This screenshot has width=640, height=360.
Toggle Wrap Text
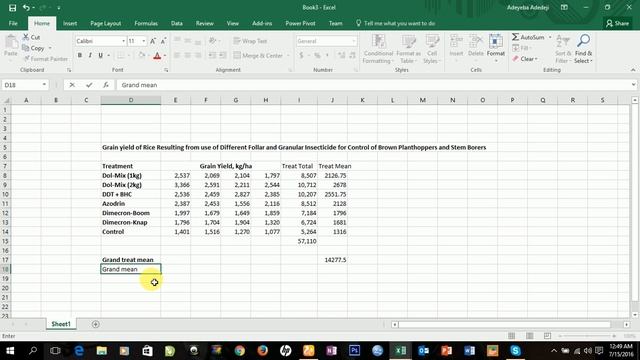250,41
